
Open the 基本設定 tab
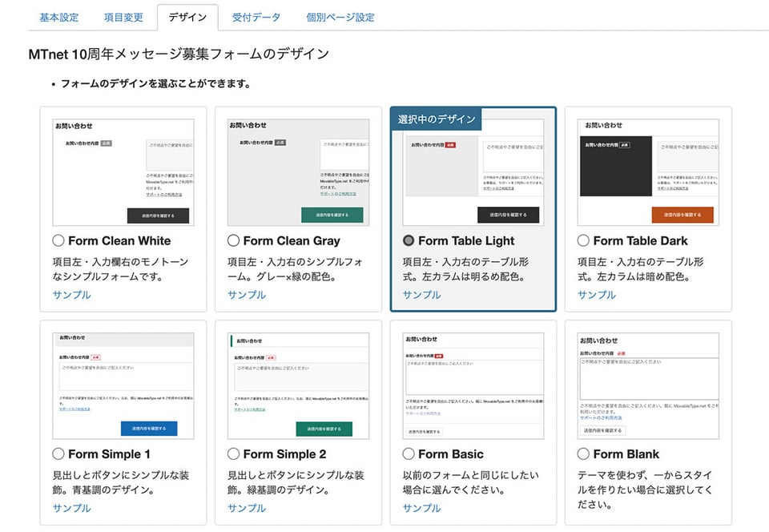pos(58,18)
